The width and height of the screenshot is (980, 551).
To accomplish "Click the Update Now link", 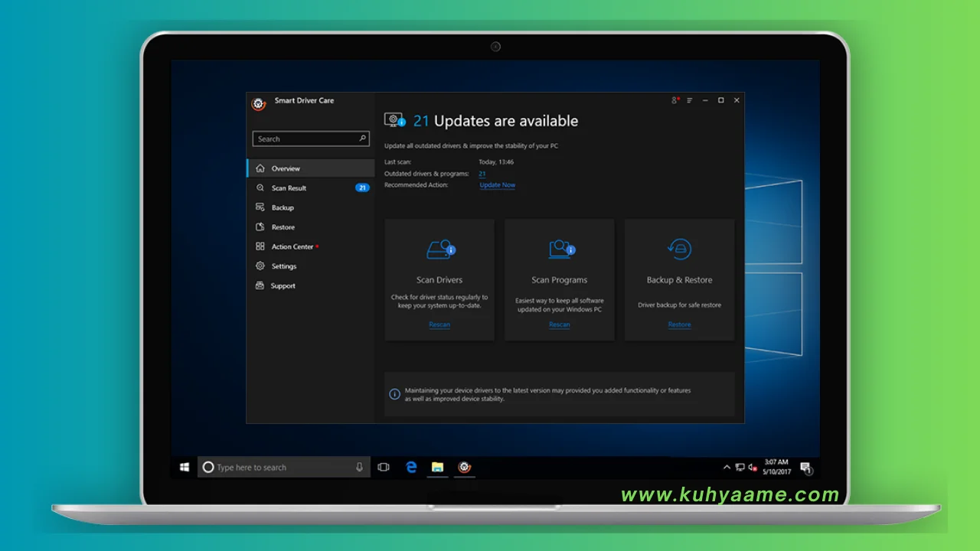I will 498,185.
